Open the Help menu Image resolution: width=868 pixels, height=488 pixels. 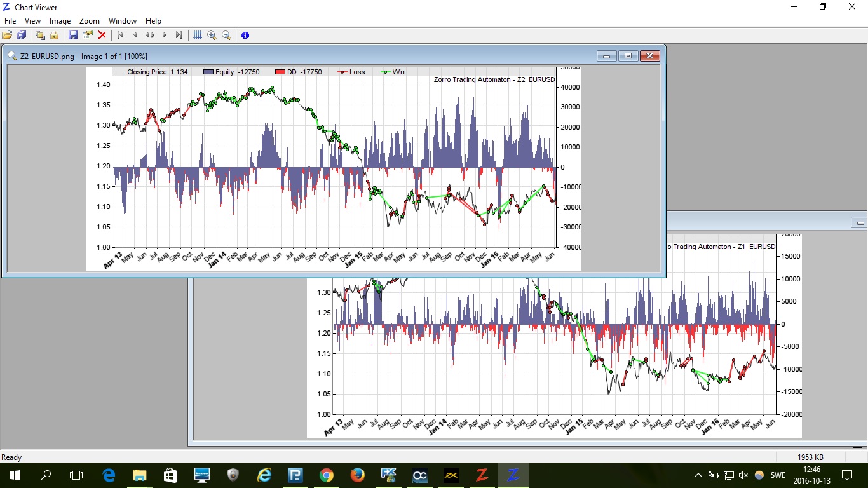point(153,21)
